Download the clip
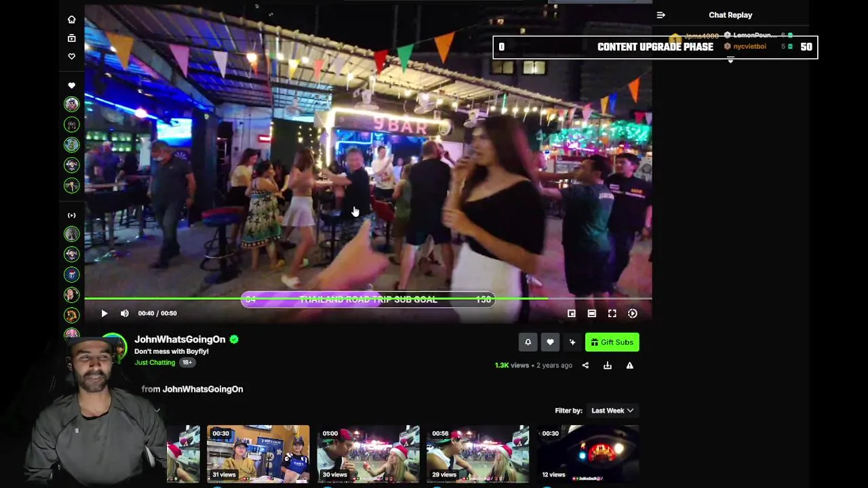The height and width of the screenshot is (488, 868). pyautogui.click(x=608, y=365)
